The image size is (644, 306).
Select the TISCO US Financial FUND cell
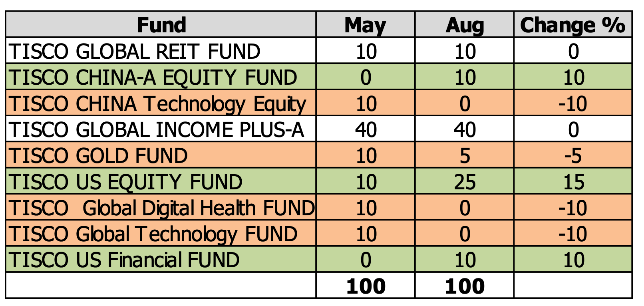[x=124, y=260]
